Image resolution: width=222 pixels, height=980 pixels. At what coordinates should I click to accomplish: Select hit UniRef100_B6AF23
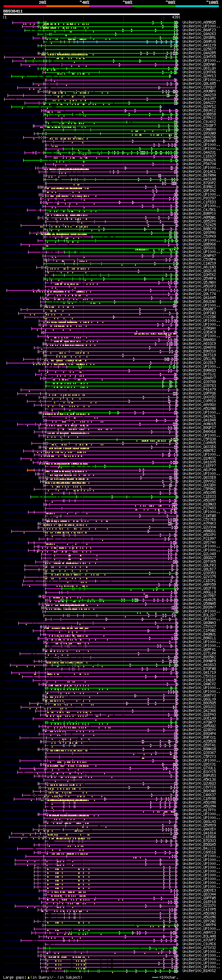[x=199, y=30]
